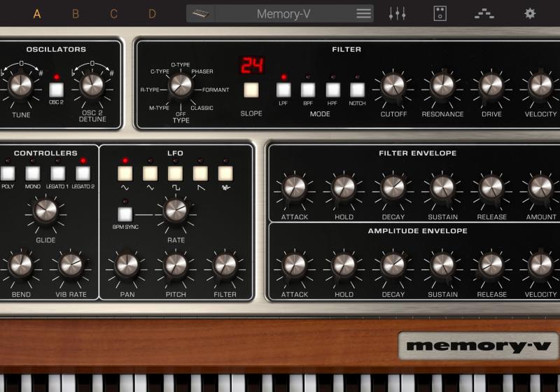
Task: Adjust Amplitude Envelope RELEASE knob
Action: click(x=491, y=265)
